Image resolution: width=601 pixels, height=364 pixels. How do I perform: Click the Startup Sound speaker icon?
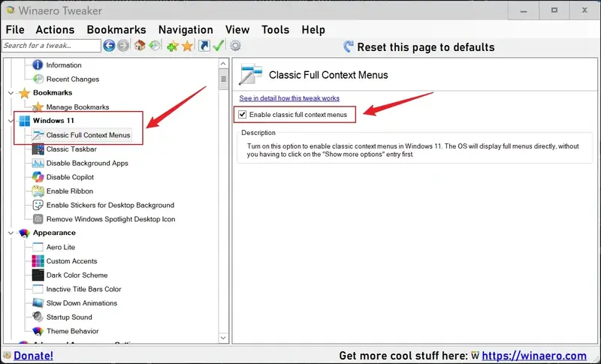[38, 317]
